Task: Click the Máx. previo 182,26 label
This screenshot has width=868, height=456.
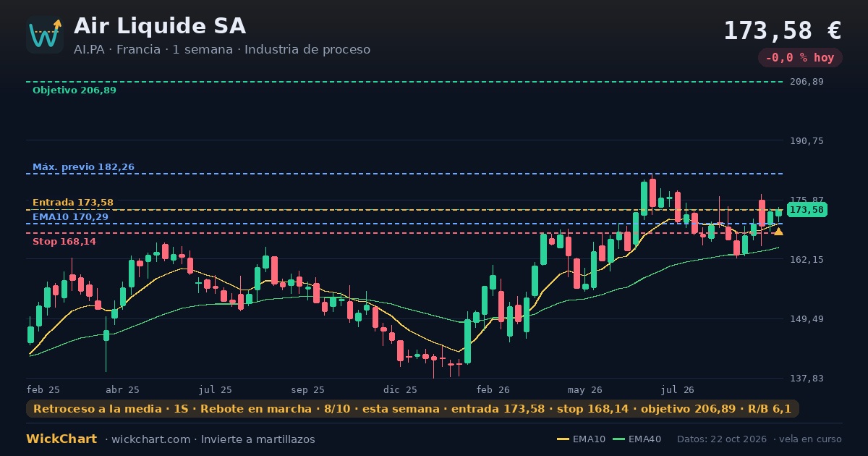Action: click(83, 167)
